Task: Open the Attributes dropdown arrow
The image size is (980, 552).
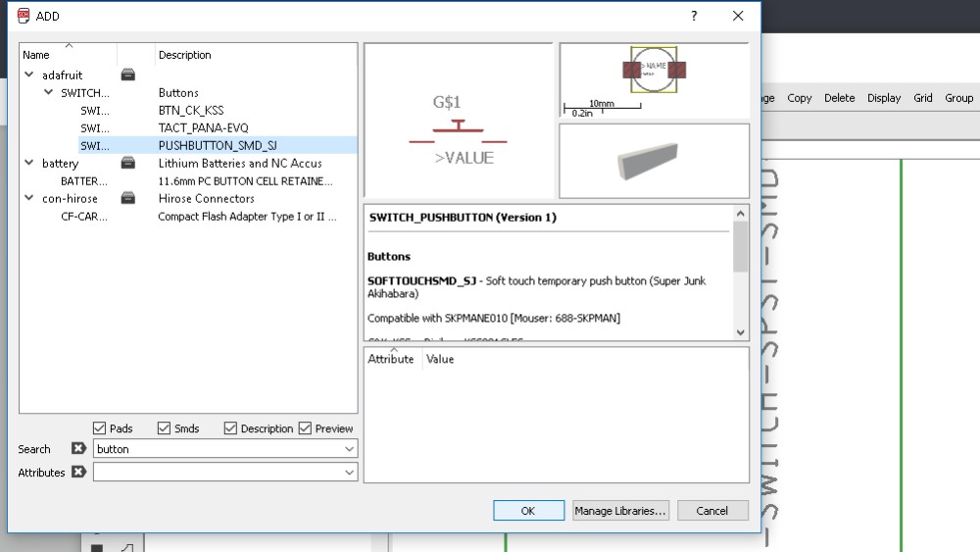Action: tap(350, 473)
